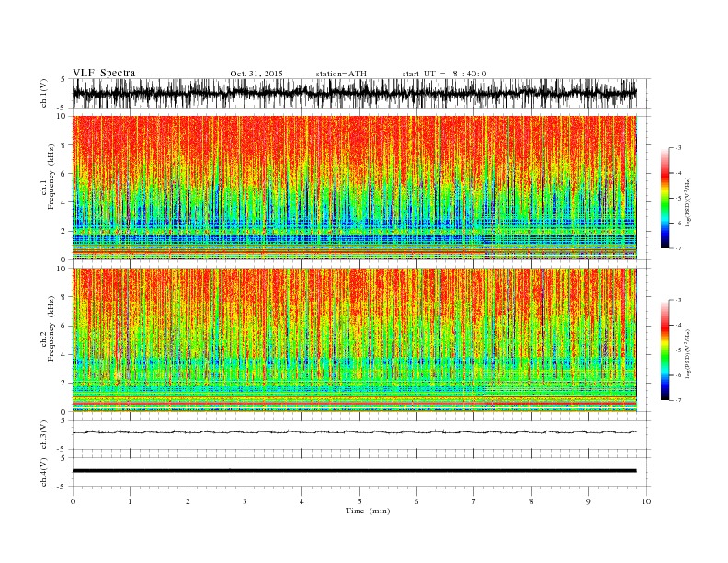The image size is (728, 563).
Task: Select the "start UT = 8:40:0" text
Action: pos(444,74)
